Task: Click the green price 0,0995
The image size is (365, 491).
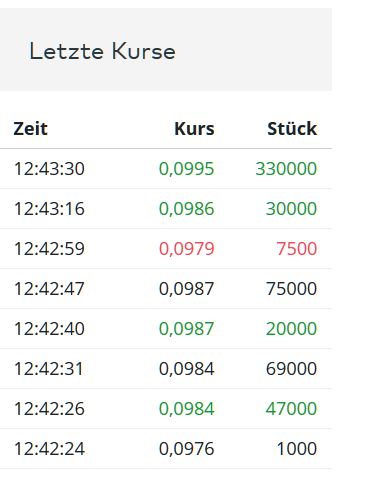Action: pyautogui.click(x=186, y=169)
